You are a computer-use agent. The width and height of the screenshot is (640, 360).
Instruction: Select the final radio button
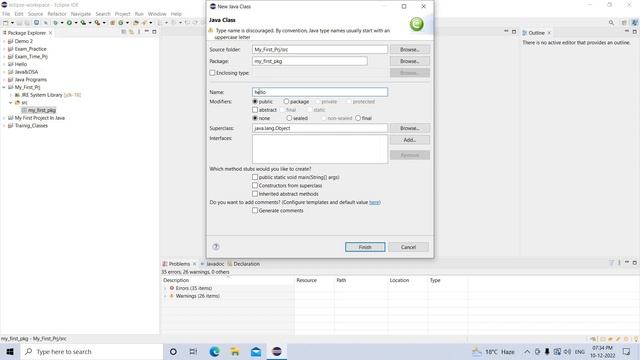(x=358, y=118)
